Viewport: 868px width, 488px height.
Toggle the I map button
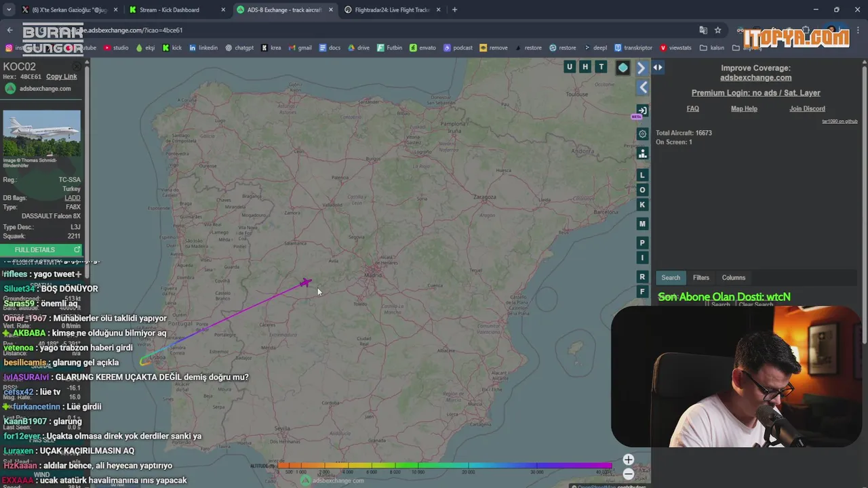coord(642,258)
